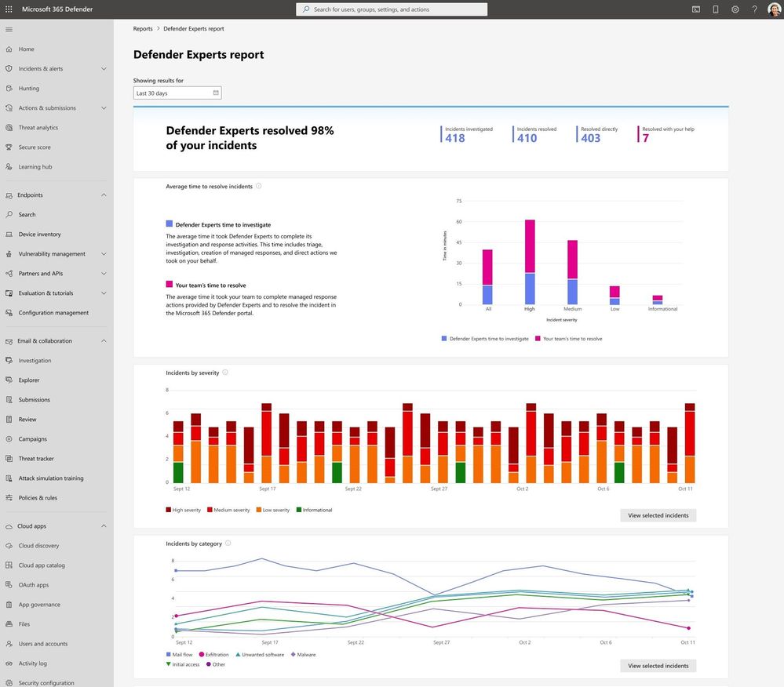The height and width of the screenshot is (687, 784).
Task: Click the mobile device icon in the top bar
Action: coord(716,9)
